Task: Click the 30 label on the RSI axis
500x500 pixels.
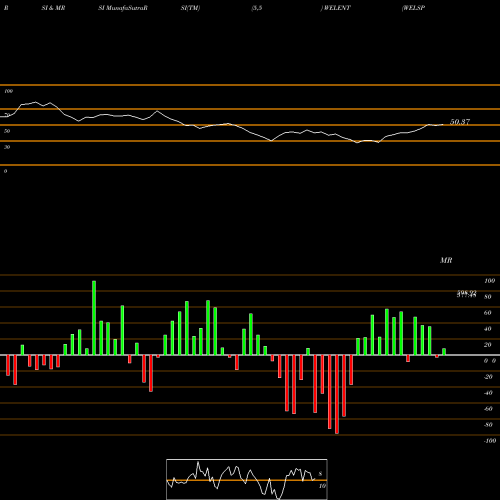Action: (7, 147)
